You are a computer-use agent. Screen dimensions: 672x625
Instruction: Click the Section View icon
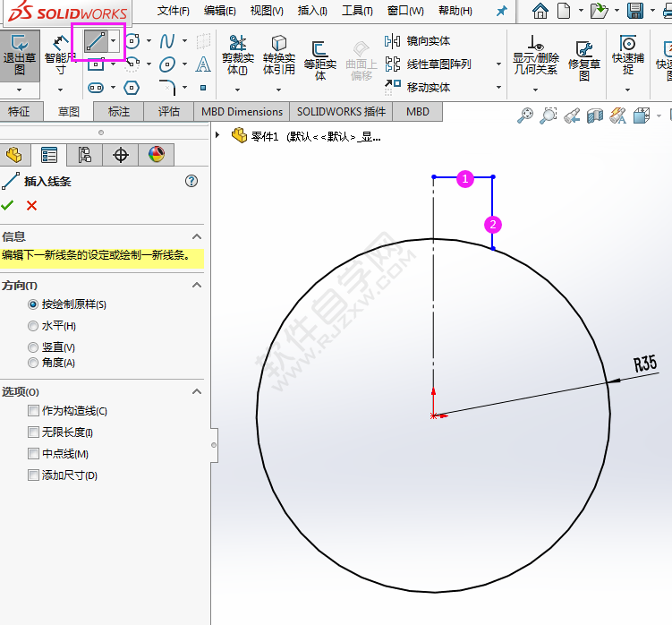tap(595, 116)
